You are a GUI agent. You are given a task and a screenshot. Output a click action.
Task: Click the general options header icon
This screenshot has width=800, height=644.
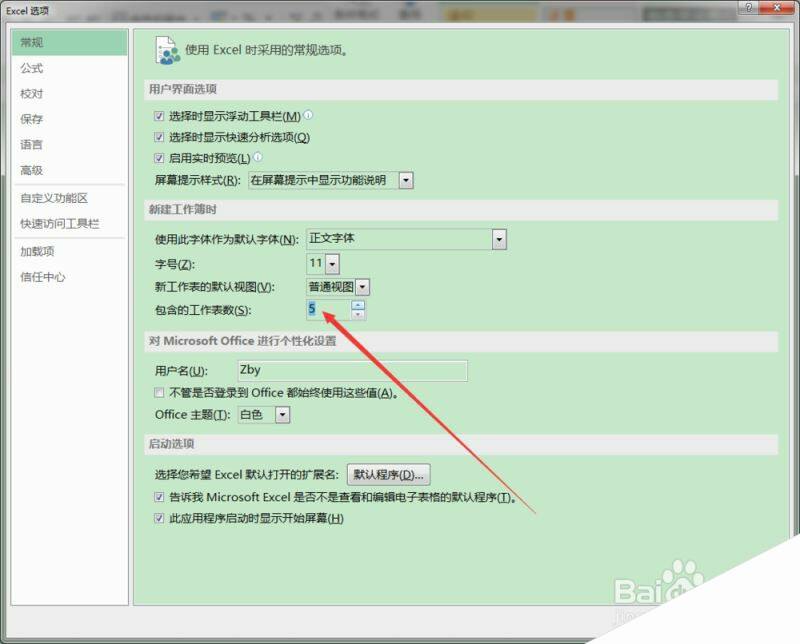(x=167, y=51)
